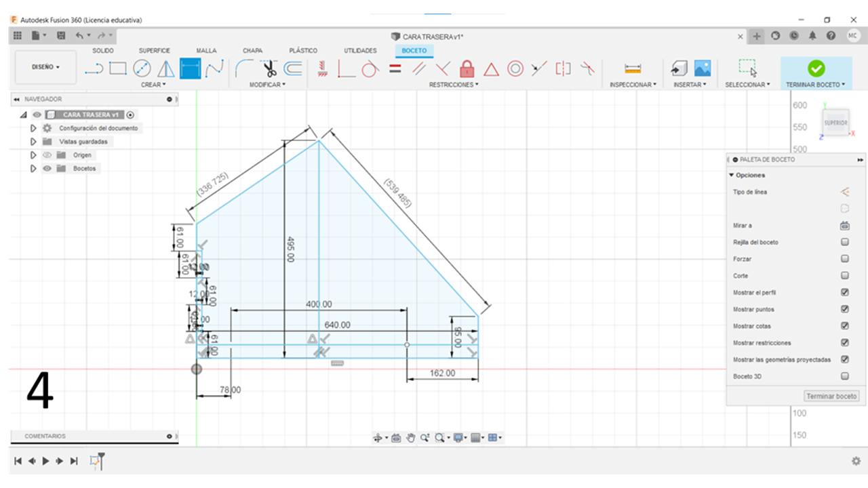Open the DISEÑO workspace dropdown
Image resolution: width=868 pixels, height=488 pixels.
[45, 67]
